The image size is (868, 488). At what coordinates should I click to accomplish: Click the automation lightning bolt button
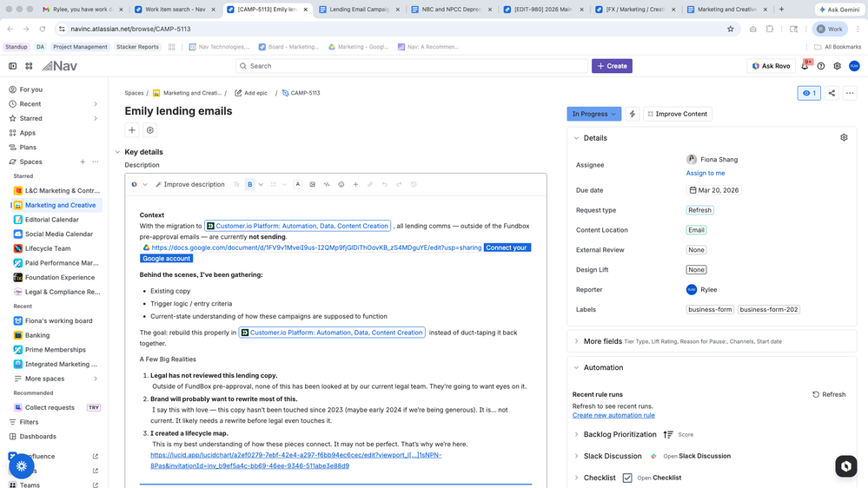pos(633,114)
